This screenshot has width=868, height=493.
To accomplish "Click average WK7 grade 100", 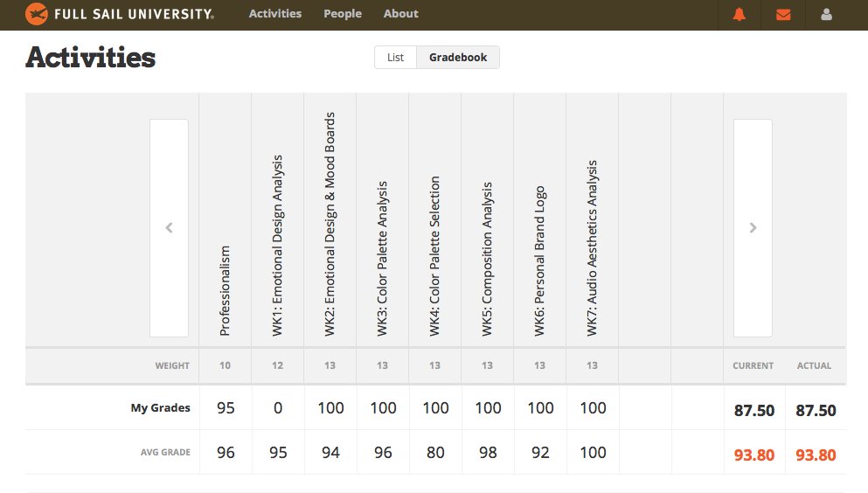I will pos(593,453).
